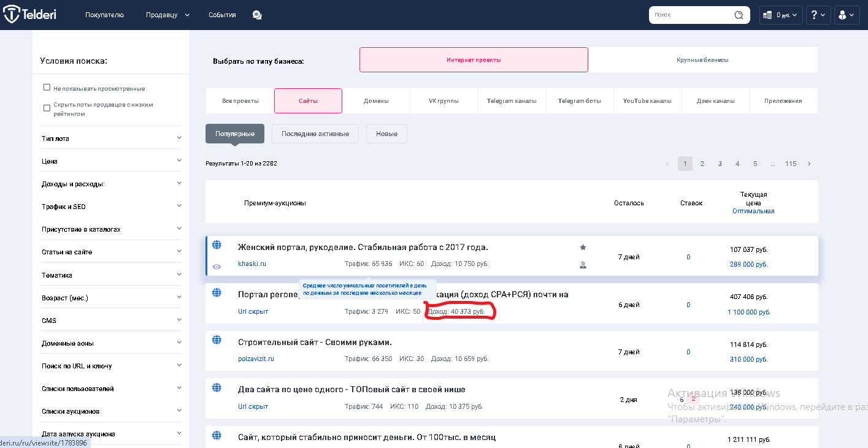
Task: Expand Трафик и SEO filter
Action: (111, 207)
